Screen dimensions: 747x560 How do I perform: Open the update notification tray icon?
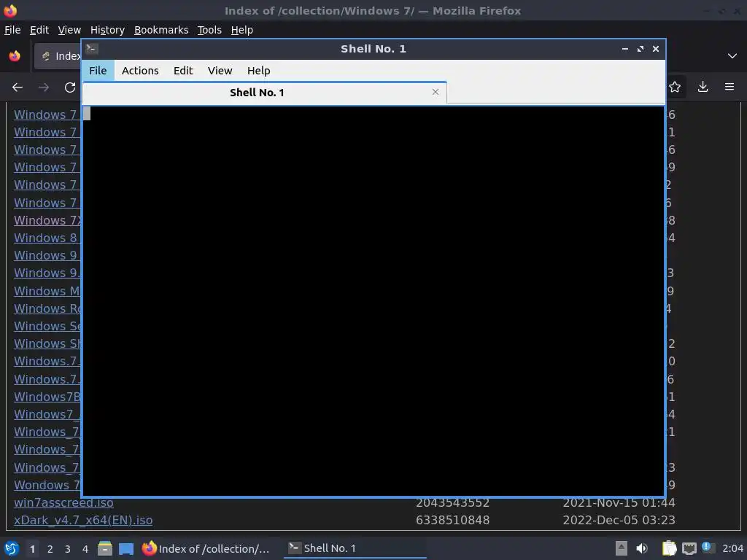point(708,548)
